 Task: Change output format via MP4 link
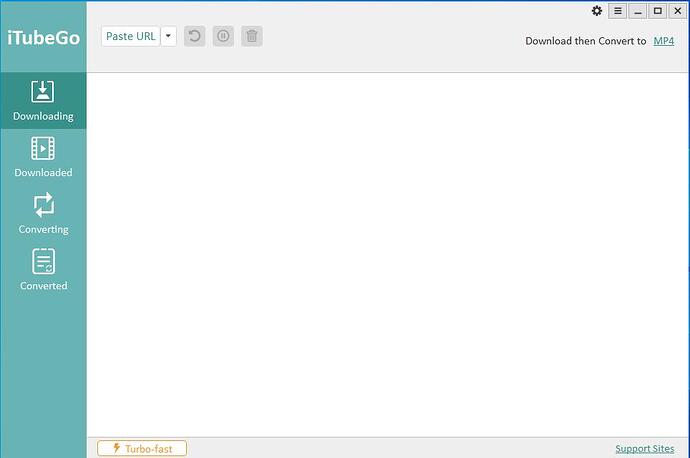664,41
